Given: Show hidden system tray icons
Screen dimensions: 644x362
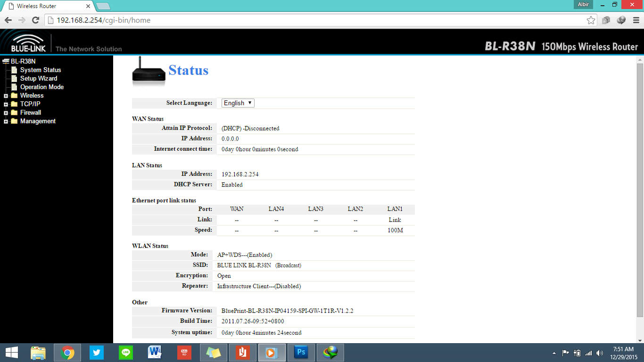Looking at the screenshot, I should pyautogui.click(x=554, y=353).
